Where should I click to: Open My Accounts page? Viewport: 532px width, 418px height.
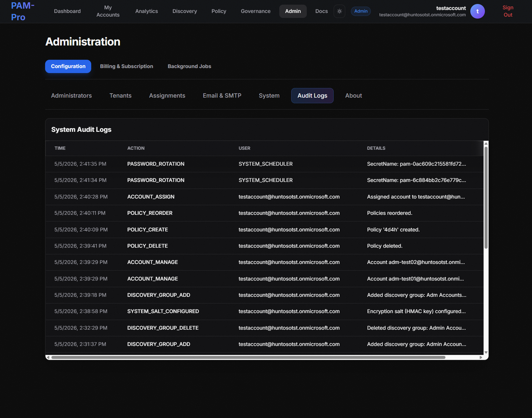pos(108,11)
